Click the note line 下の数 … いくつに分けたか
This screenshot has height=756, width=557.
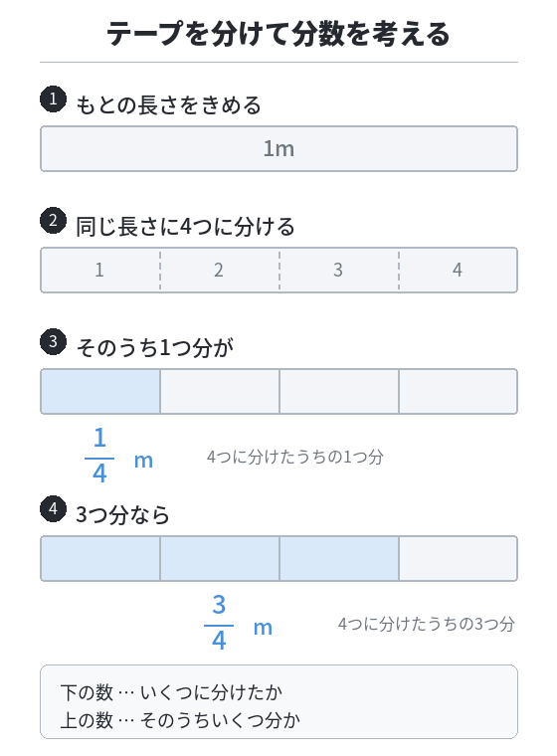[x=171, y=692]
